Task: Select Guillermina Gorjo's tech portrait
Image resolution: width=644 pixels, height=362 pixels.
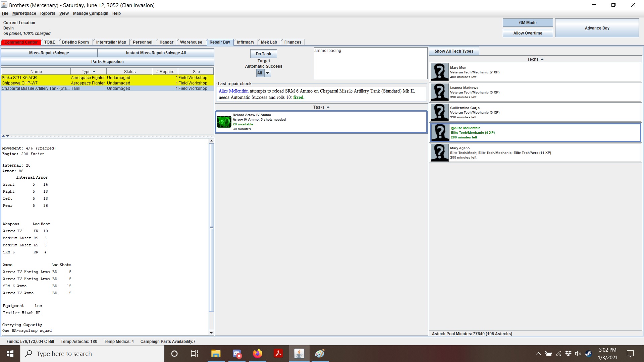Action: [x=439, y=112]
